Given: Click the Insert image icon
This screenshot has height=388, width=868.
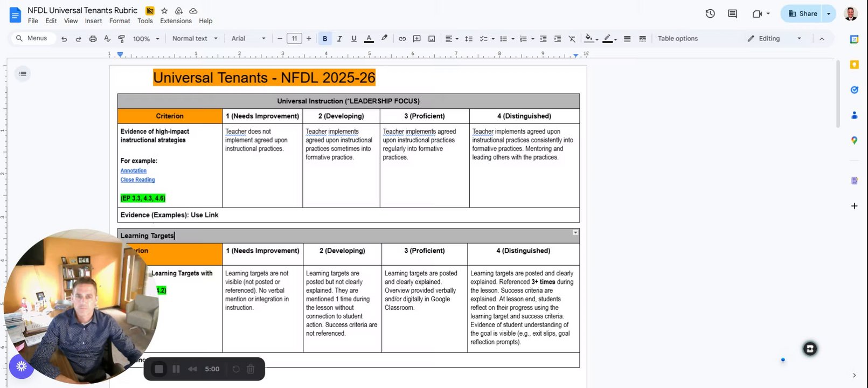Looking at the screenshot, I should pyautogui.click(x=432, y=39).
